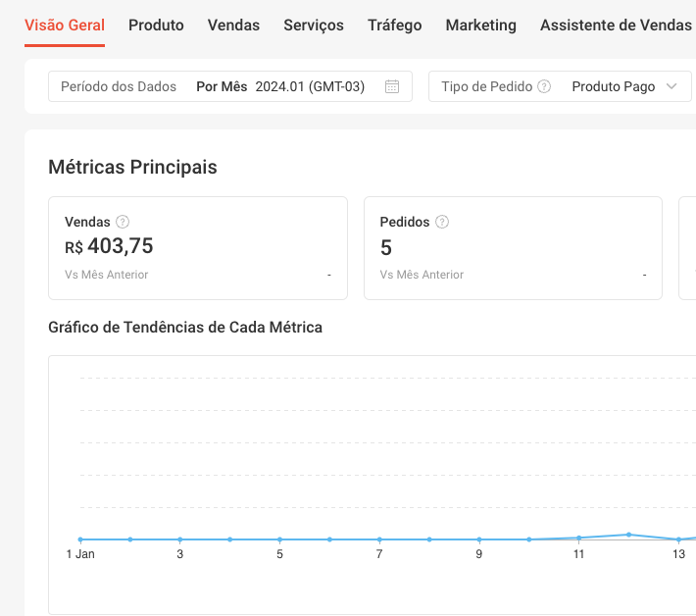Click the chart data point for 12 Jan
696x616 pixels.
(628, 535)
